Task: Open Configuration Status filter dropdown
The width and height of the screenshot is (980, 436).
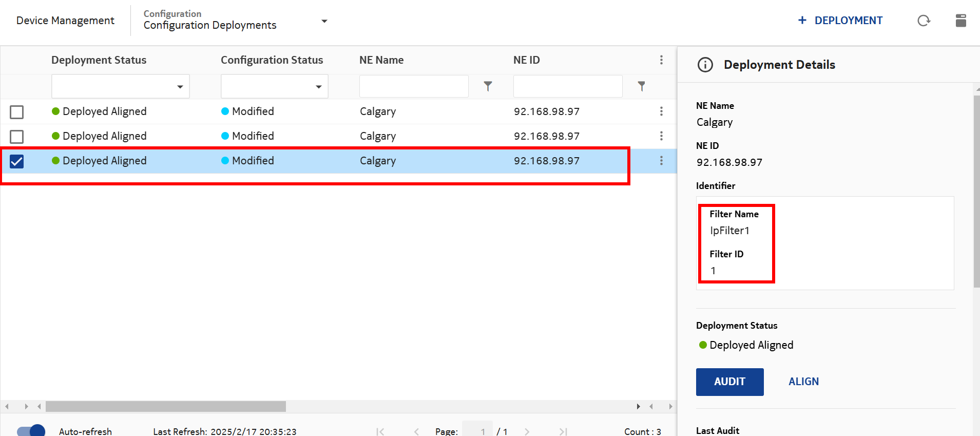Action: click(275, 86)
